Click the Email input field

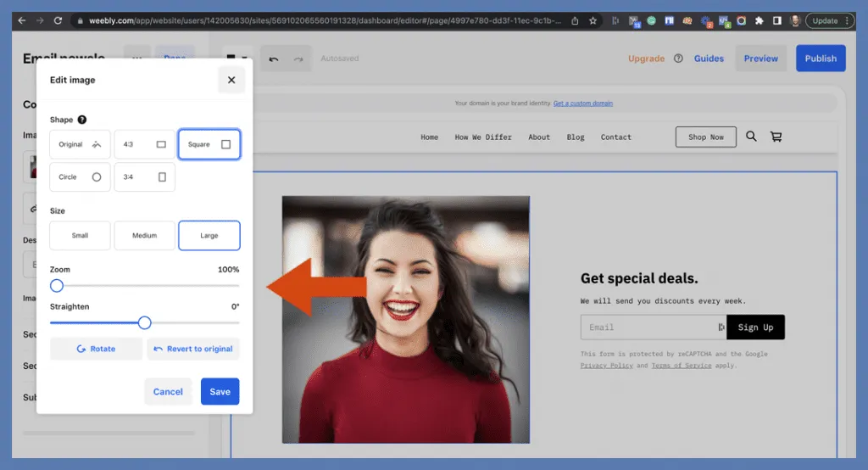coord(648,327)
